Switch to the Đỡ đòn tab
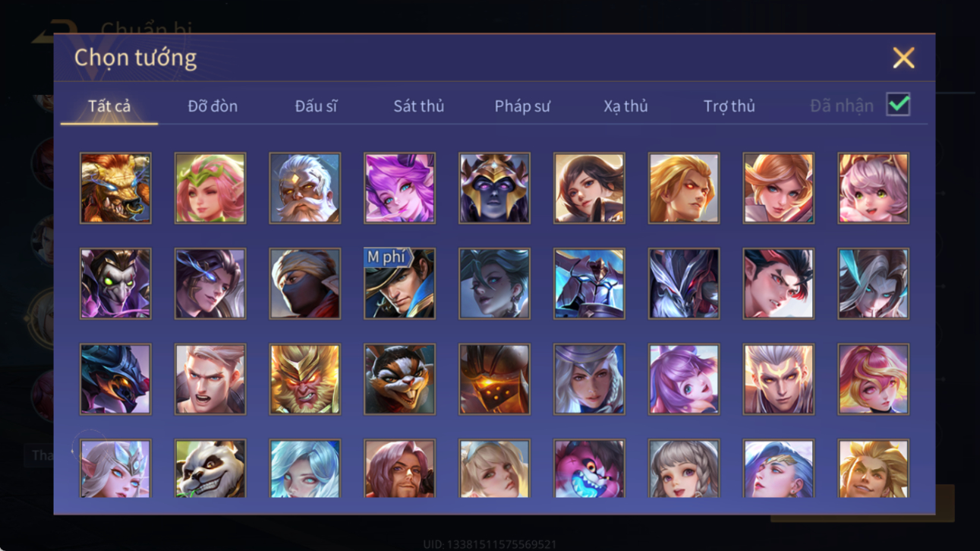Viewport: 980px width, 551px height. 213,106
